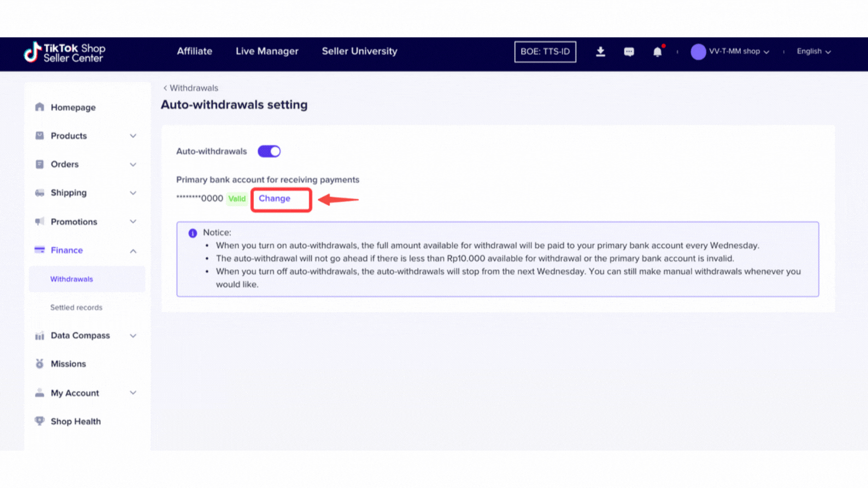This screenshot has height=488, width=868.
Task: Click the My Account menu label
Action: 75,393
